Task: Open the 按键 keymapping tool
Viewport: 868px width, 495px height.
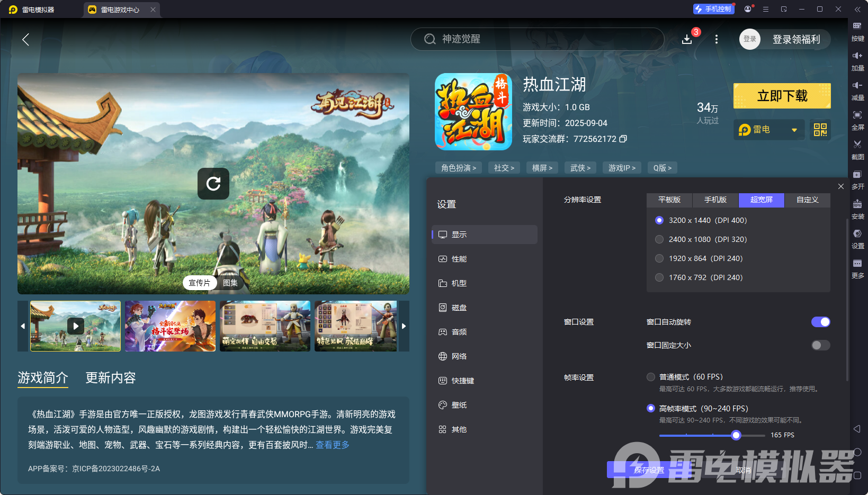Action: 857,32
